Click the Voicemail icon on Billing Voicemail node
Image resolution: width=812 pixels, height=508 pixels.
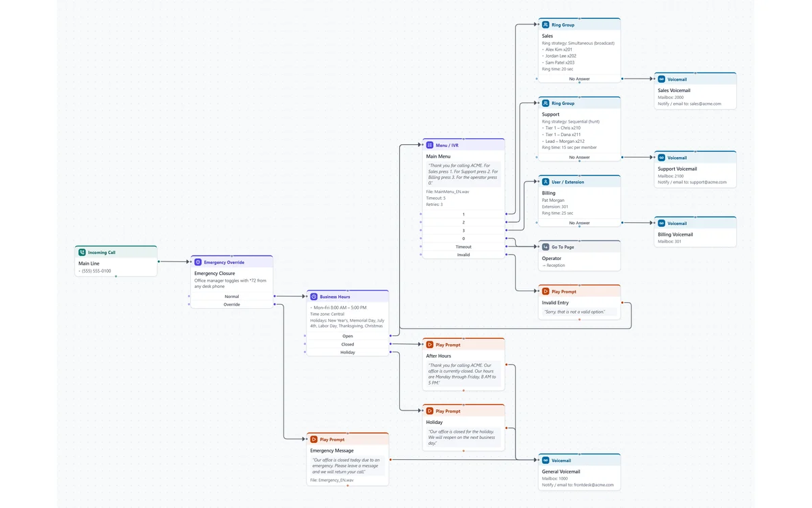pos(661,224)
